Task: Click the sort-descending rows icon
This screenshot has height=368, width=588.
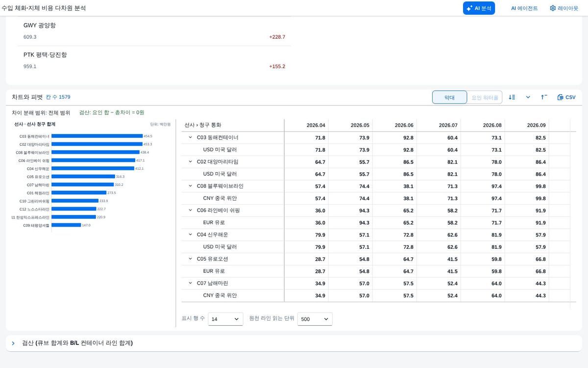Action: click(512, 97)
